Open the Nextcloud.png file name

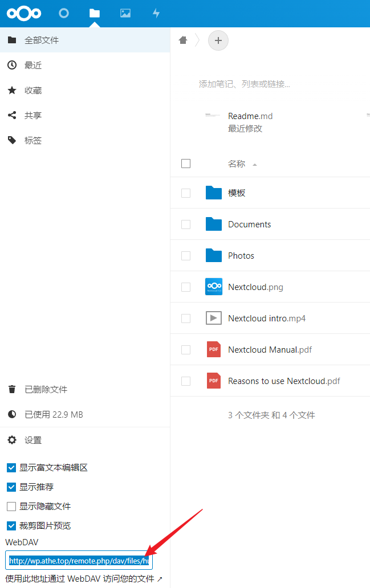(x=255, y=287)
